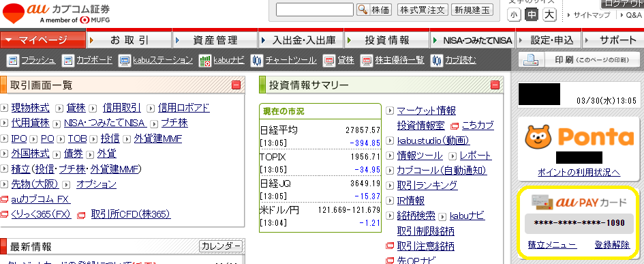Open the くりっく365(FX) link

(41, 214)
